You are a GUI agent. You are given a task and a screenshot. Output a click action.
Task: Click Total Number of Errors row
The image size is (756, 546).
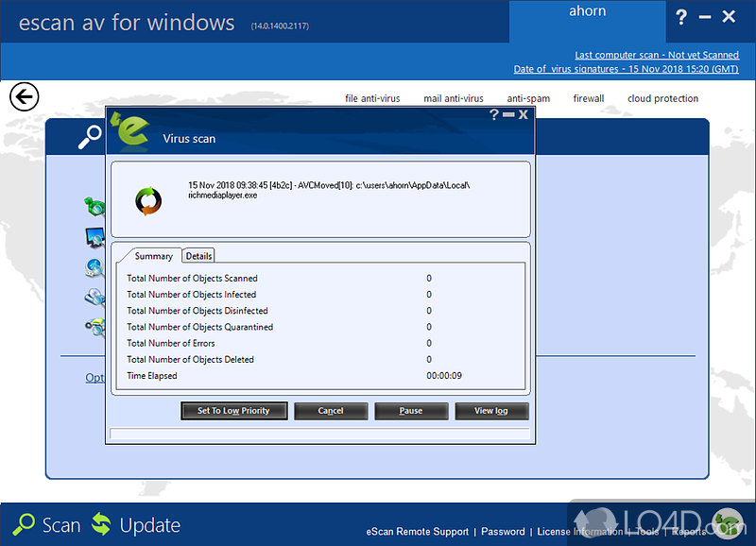point(320,343)
